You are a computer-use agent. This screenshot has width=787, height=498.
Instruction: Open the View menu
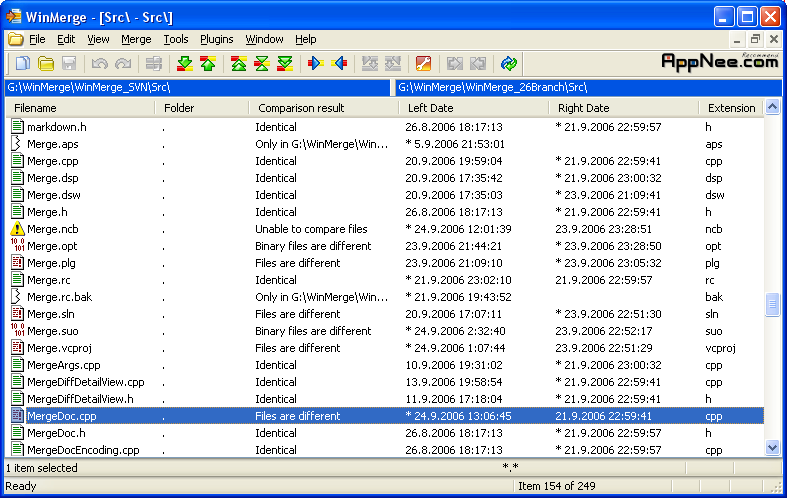point(98,39)
